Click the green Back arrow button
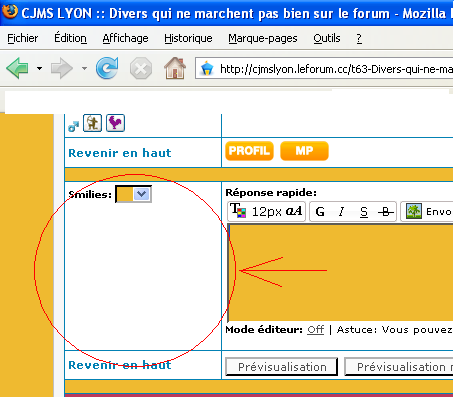The height and width of the screenshot is (397, 454). coord(17,68)
